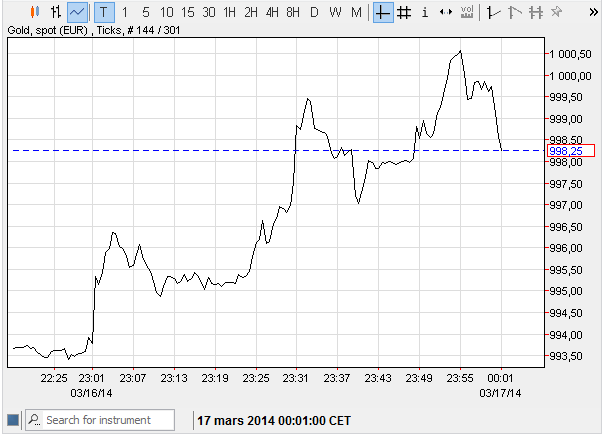
Task: Set timeframe to 4H
Action: click(x=272, y=12)
